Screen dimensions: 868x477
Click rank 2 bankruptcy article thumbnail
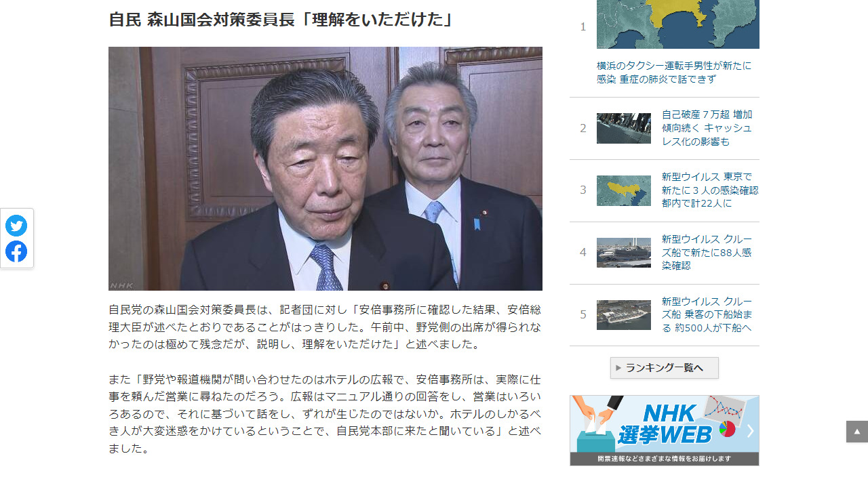pos(624,128)
